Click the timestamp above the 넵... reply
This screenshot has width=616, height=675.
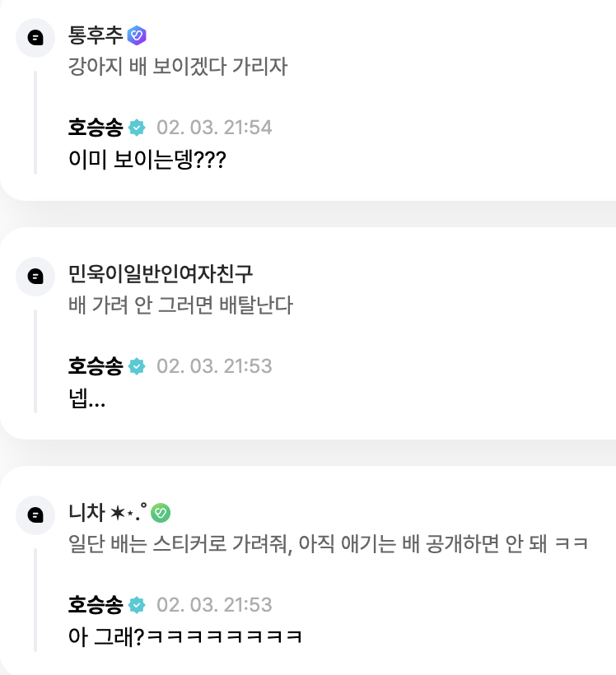pos(214,366)
